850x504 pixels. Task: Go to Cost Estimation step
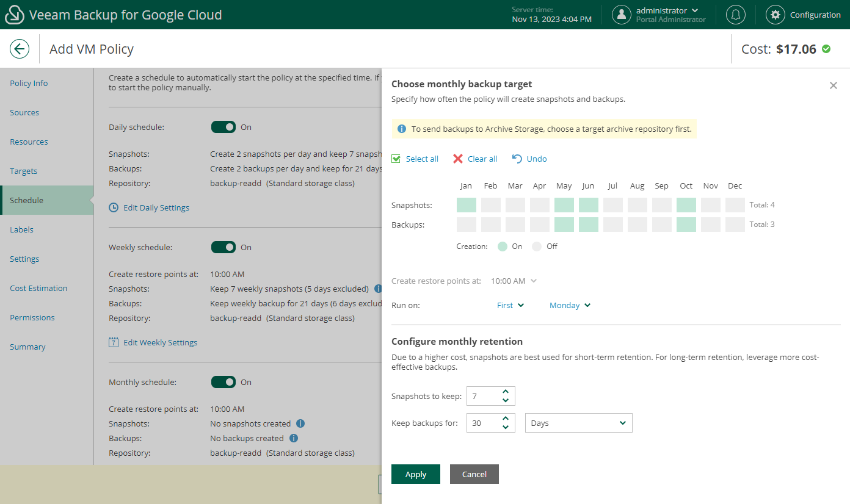pos(38,288)
